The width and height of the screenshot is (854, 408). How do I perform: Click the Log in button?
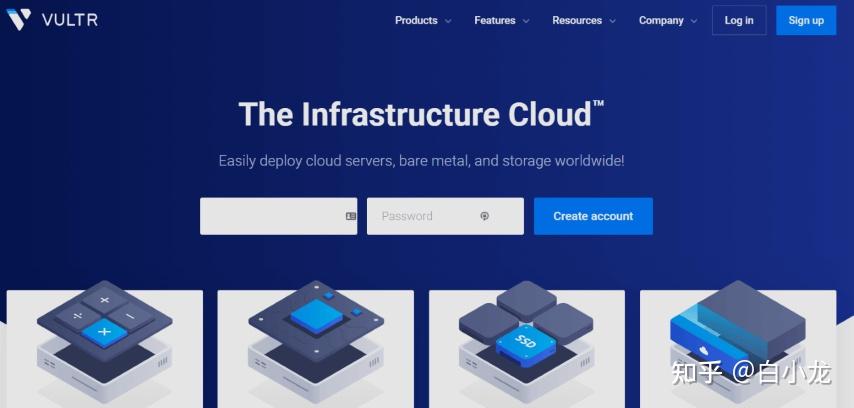[739, 20]
